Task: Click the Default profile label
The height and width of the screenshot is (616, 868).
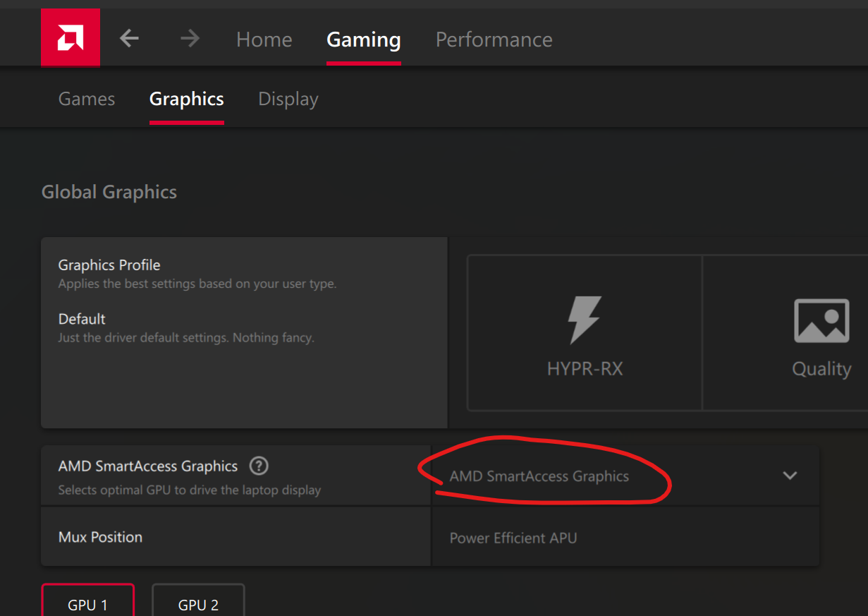Action: pos(82,319)
